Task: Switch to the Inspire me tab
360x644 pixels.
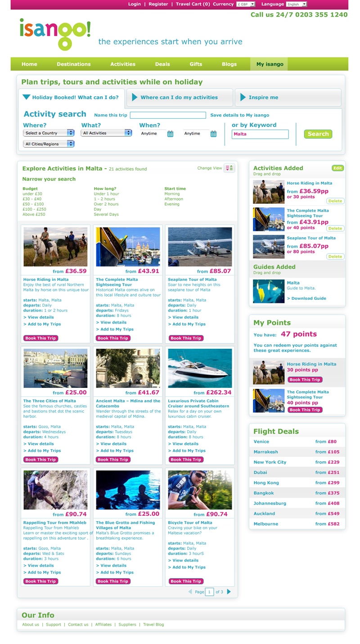Action: click(x=288, y=97)
